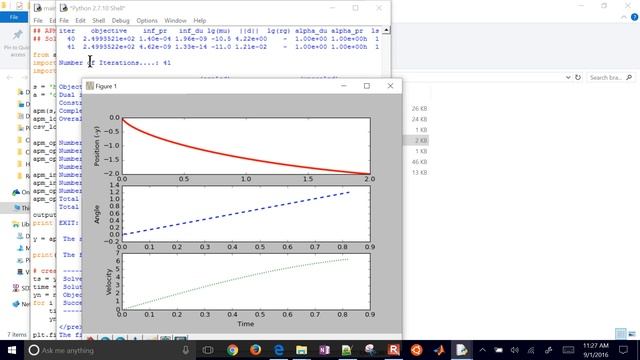
Task: Open the Debug menu in Python Shell
Action: (120, 20)
